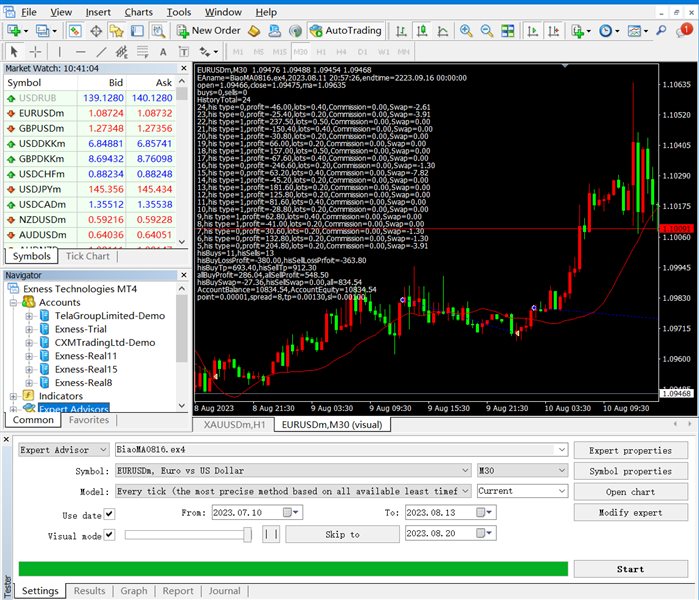Select the USDJPYm row in Market Watch
699x600 pixels.
coord(90,189)
